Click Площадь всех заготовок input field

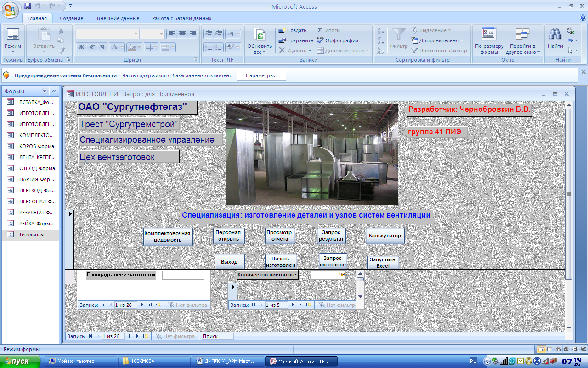[x=183, y=275]
